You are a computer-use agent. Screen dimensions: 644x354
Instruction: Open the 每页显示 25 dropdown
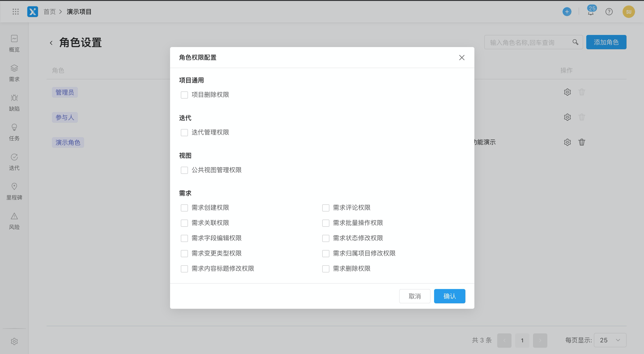tap(610, 340)
